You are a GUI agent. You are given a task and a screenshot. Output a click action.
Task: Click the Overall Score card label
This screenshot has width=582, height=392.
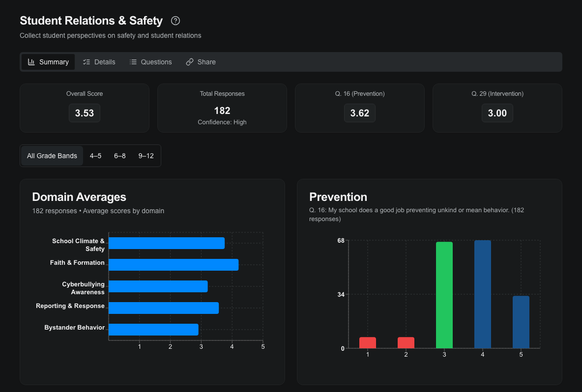point(85,94)
